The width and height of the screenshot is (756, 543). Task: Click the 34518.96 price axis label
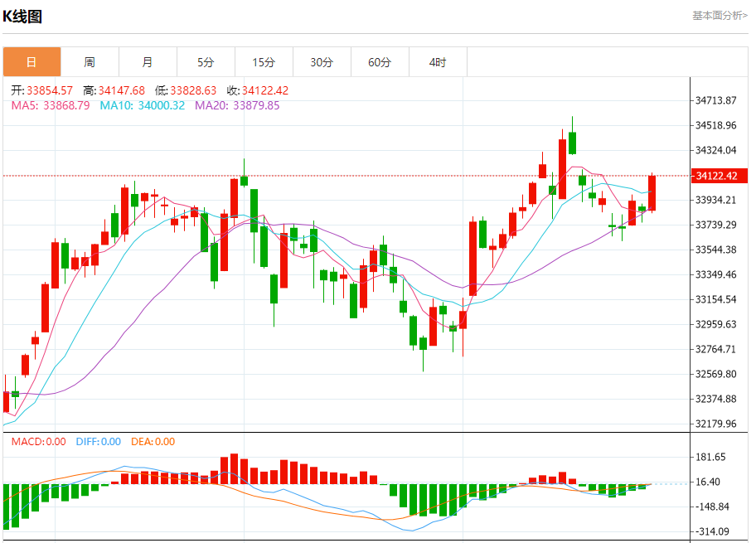pos(715,125)
